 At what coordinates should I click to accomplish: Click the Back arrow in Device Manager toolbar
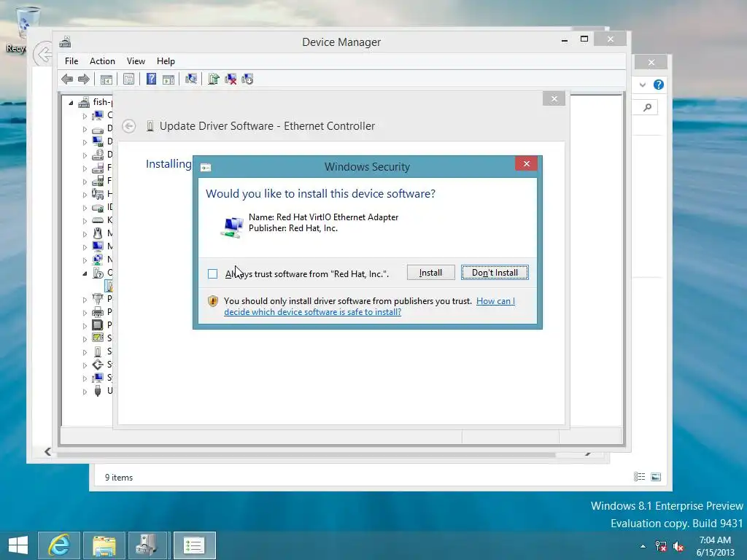coord(67,79)
